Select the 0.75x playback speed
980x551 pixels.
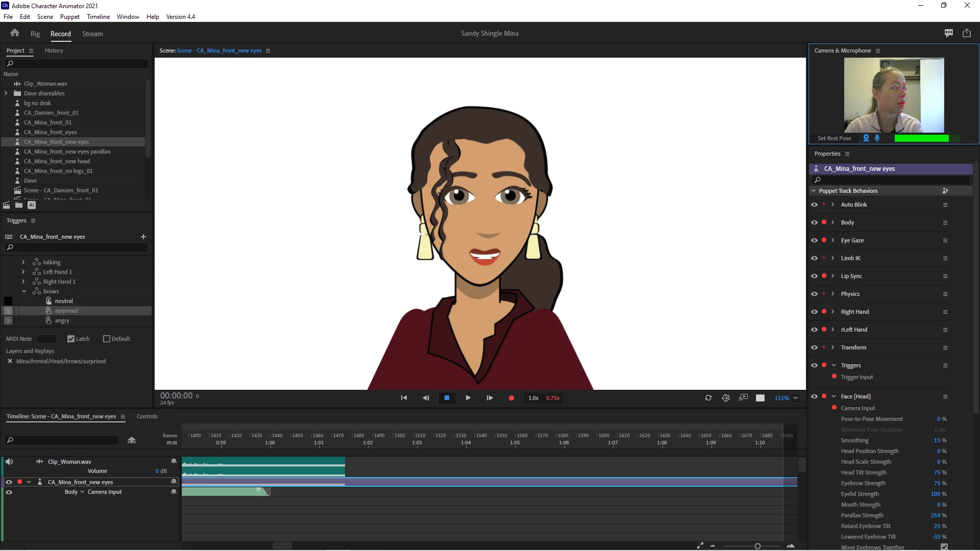click(552, 398)
